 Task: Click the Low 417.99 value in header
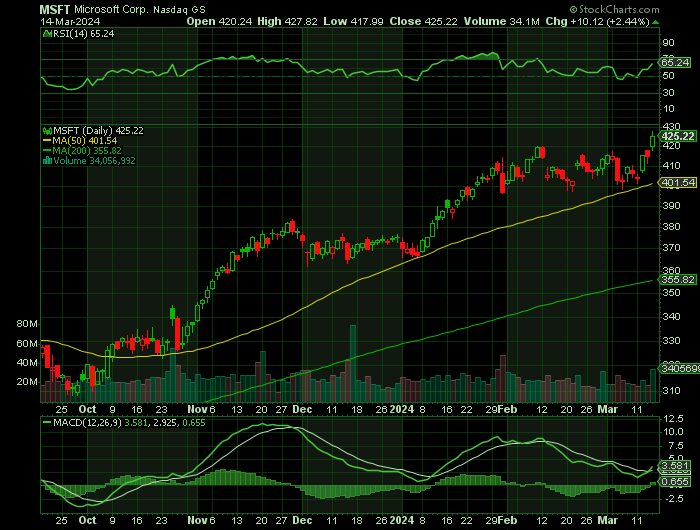pos(354,21)
